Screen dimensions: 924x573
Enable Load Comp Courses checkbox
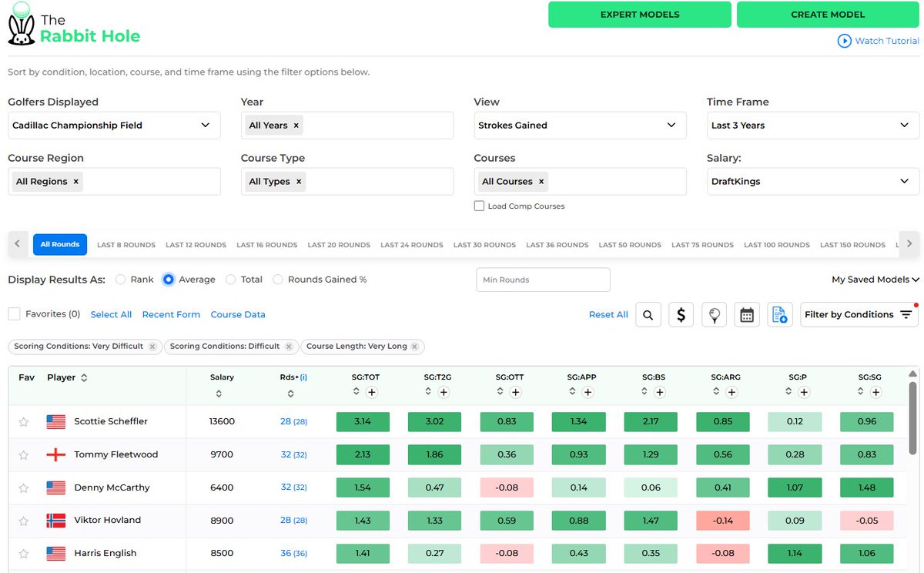[x=479, y=206]
